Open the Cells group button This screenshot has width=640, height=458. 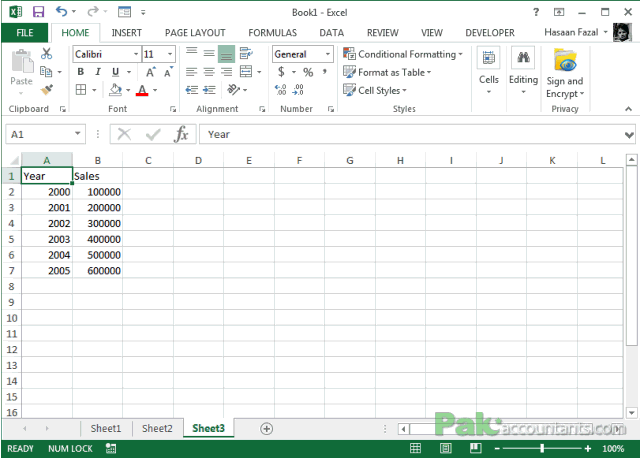click(x=489, y=71)
